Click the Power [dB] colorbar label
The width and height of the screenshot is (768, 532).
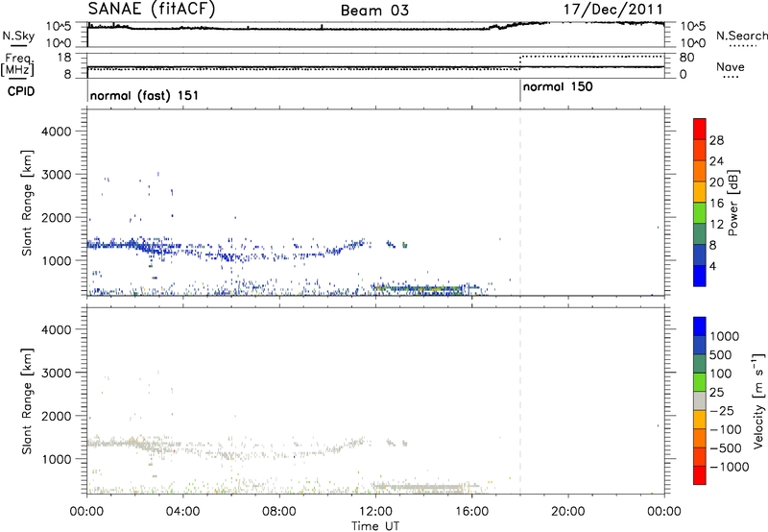click(x=732, y=203)
